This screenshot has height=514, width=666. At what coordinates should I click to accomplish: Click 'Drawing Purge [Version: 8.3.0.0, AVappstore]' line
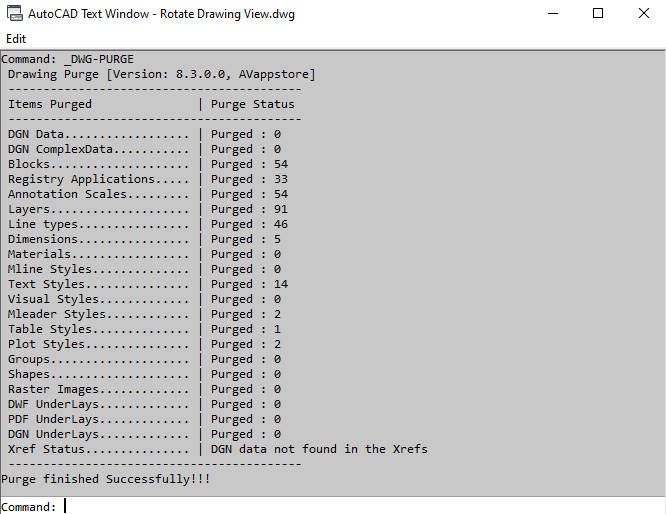click(x=162, y=74)
